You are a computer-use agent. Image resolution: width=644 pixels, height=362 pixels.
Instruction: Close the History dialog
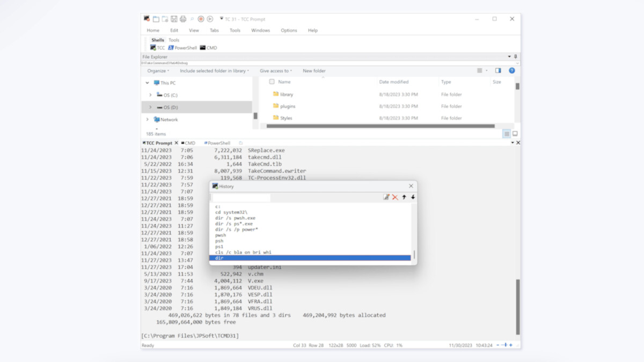point(411,186)
